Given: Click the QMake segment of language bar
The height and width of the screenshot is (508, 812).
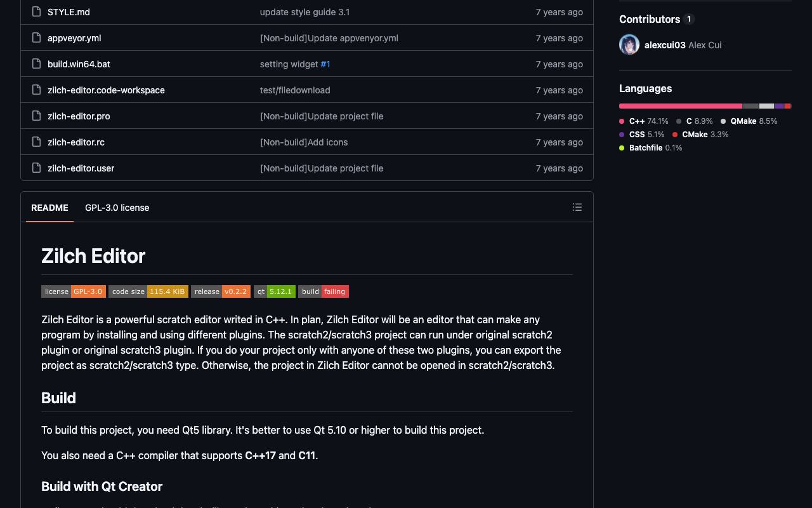Looking at the screenshot, I should point(767,106).
